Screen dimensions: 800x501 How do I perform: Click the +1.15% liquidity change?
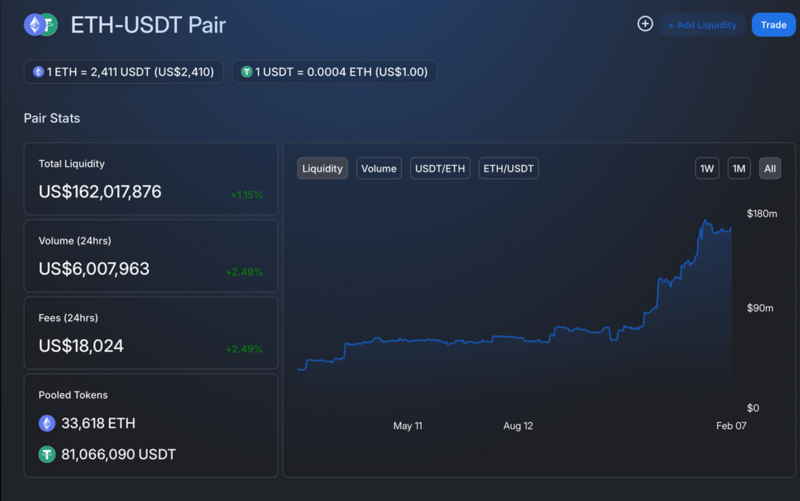coord(246,195)
